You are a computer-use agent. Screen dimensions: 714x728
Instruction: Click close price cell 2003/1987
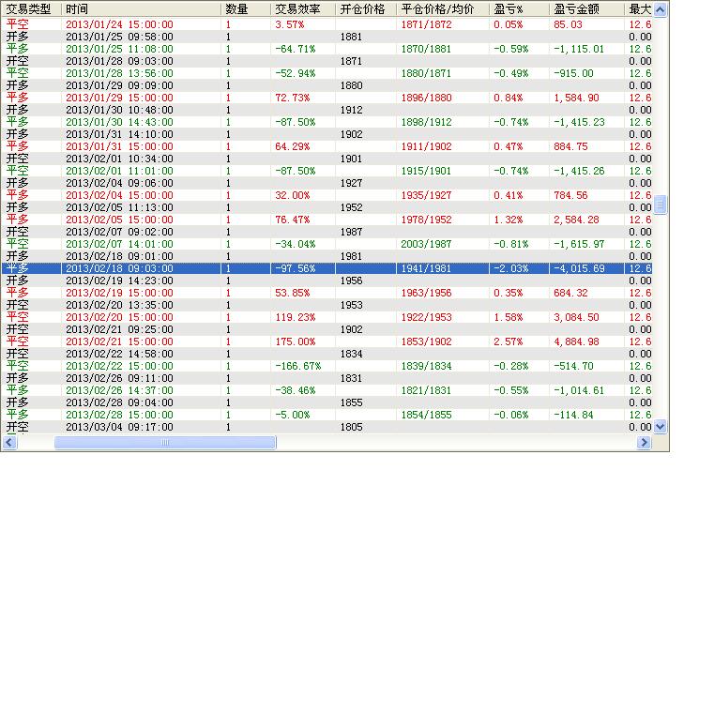click(x=426, y=244)
